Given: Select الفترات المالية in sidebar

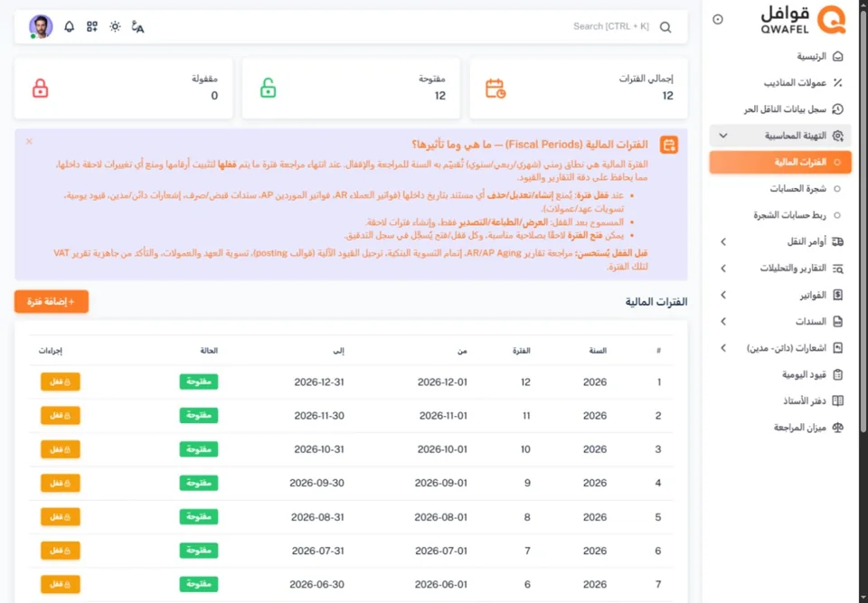Looking at the screenshot, I should pos(780,162).
